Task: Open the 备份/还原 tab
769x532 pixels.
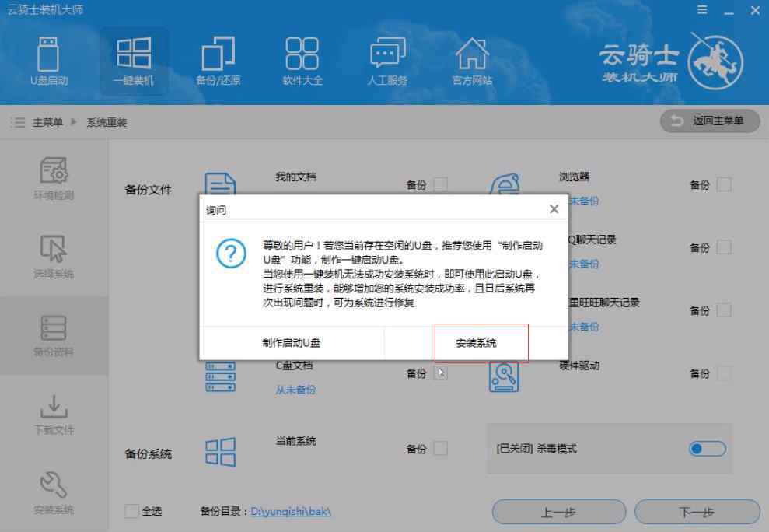Action: [218, 61]
